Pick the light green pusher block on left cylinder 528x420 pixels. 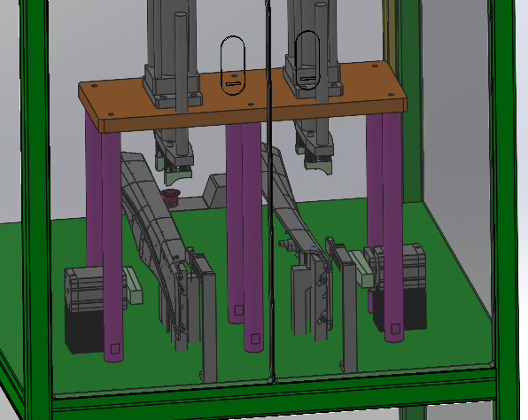[134, 285]
